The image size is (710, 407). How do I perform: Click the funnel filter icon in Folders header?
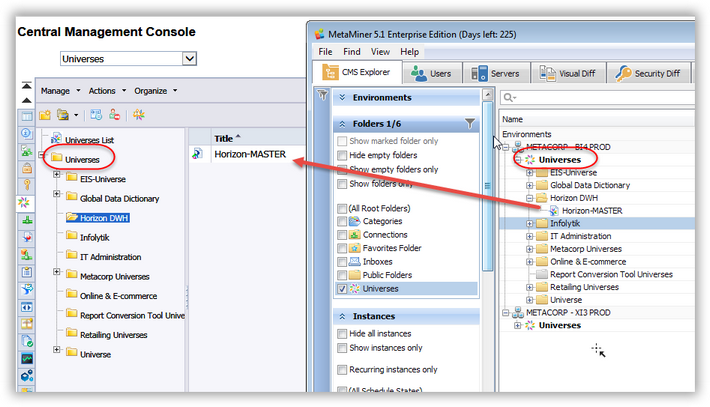point(470,124)
